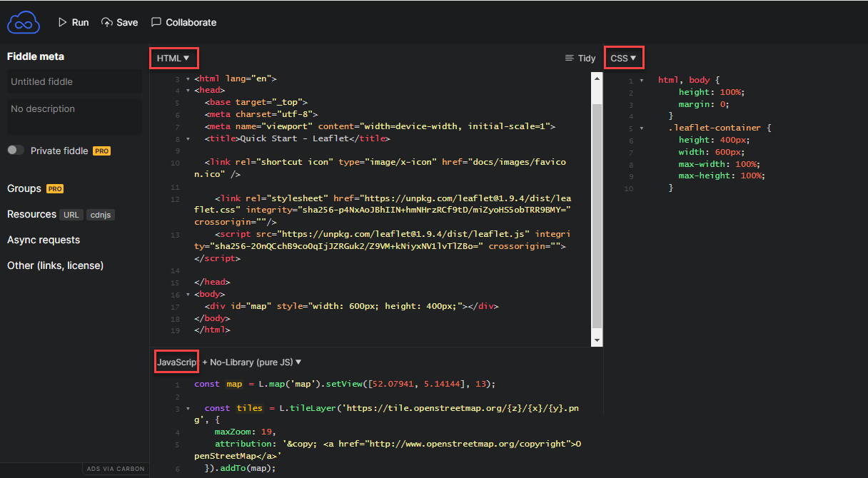868x478 pixels.
Task: Click CSS line margin: 0
Action: [704, 104]
